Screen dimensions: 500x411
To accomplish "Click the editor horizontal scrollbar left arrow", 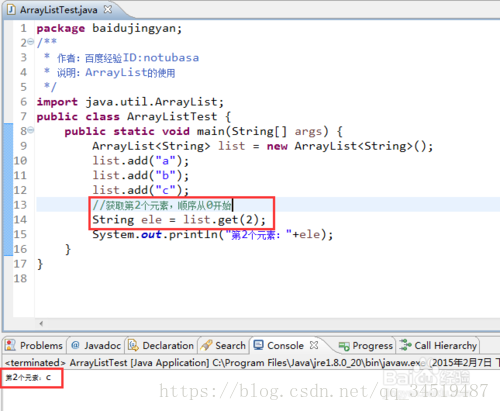I will 41,323.
